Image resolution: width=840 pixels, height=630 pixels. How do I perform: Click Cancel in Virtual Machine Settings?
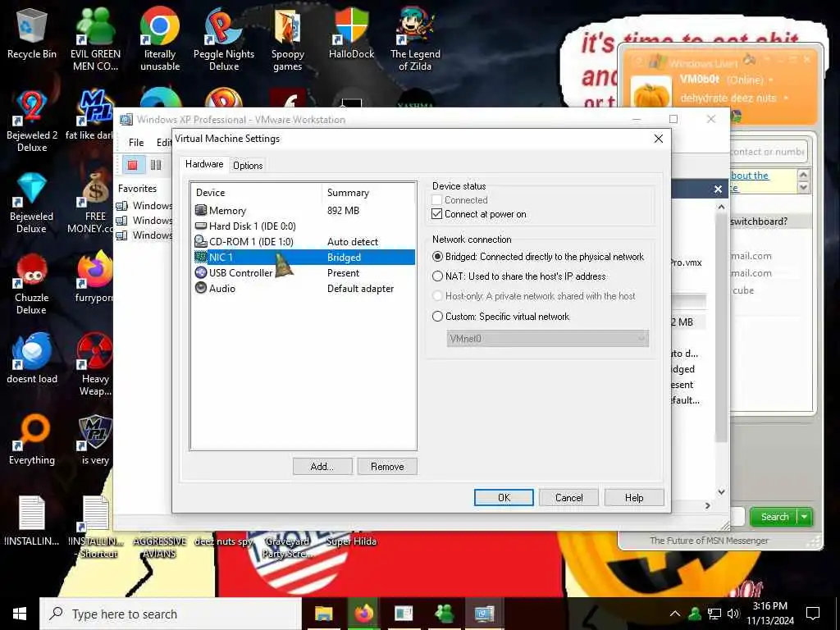click(x=569, y=498)
